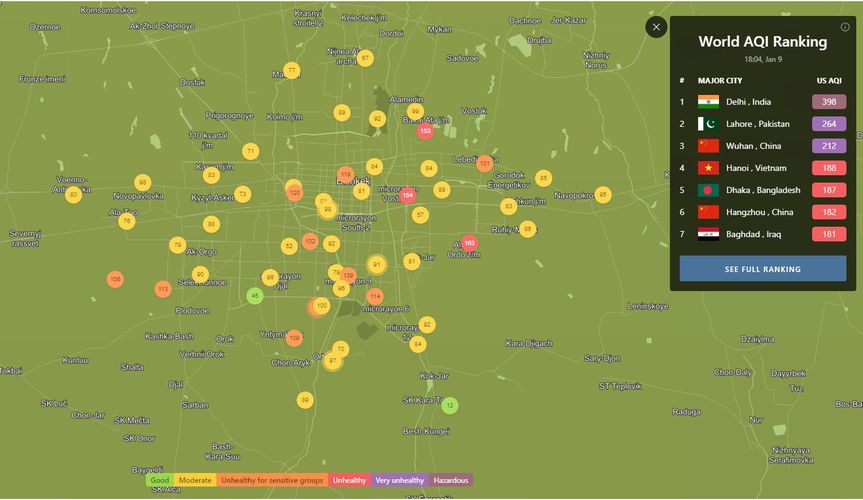Click the See Full Ranking button

point(763,269)
